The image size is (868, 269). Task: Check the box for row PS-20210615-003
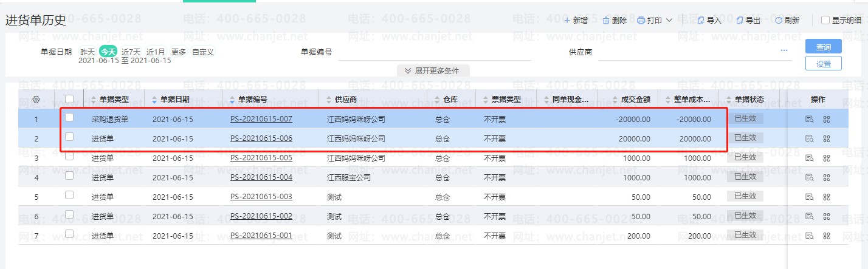click(x=69, y=195)
